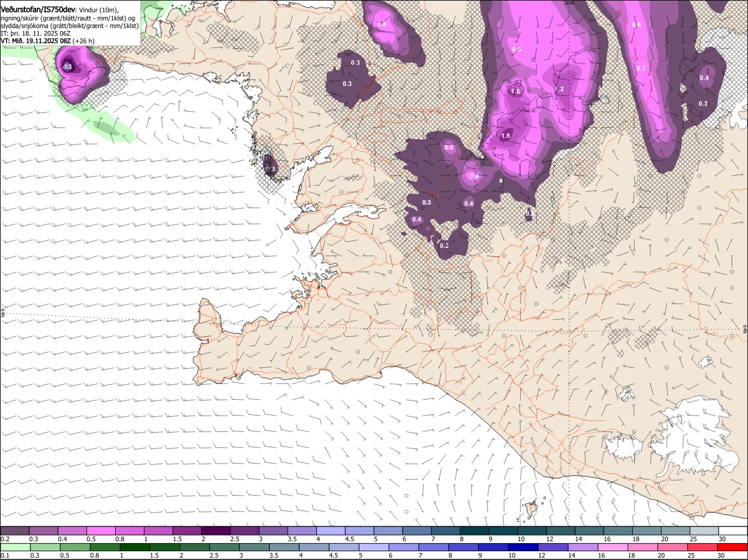
Task: Select top-row legend swatch starting at 1.5
Action: point(187,530)
